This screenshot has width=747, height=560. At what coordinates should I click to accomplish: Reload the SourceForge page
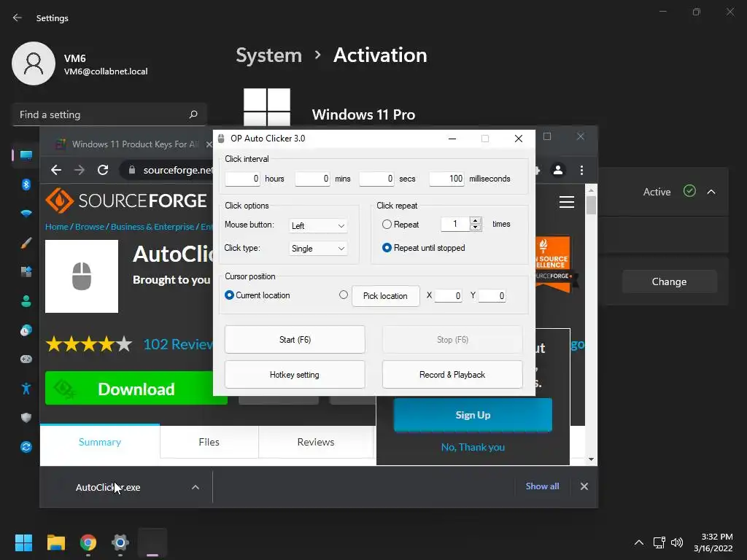click(103, 170)
